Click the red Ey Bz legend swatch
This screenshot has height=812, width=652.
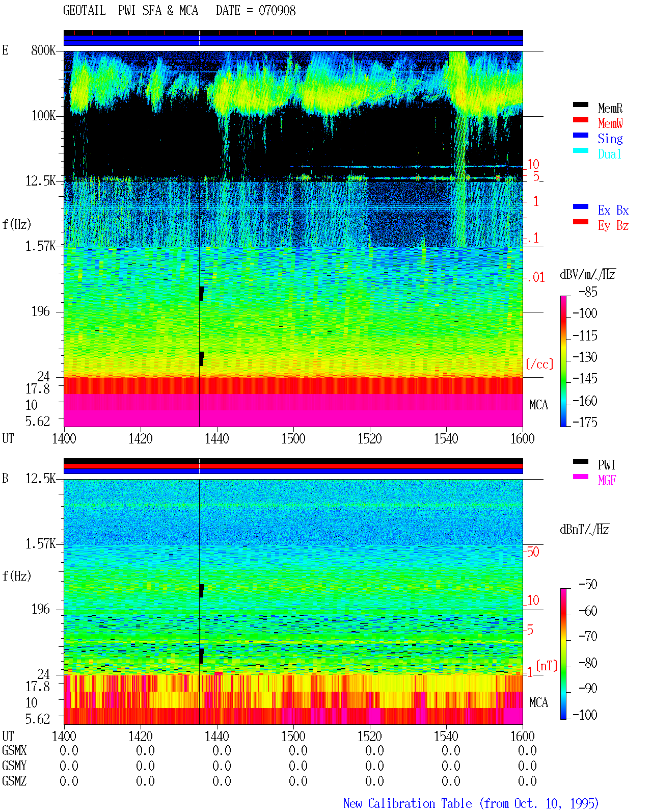(x=580, y=222)
